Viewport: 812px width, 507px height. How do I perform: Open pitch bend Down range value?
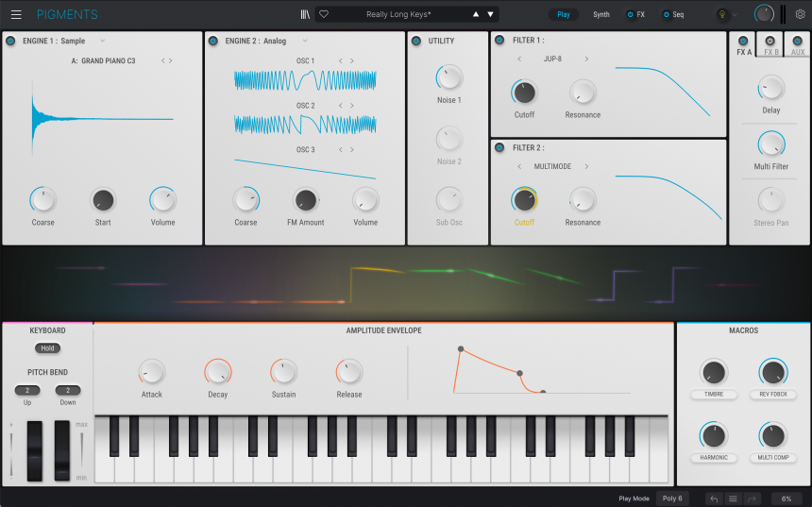click(x=68, y=391)
